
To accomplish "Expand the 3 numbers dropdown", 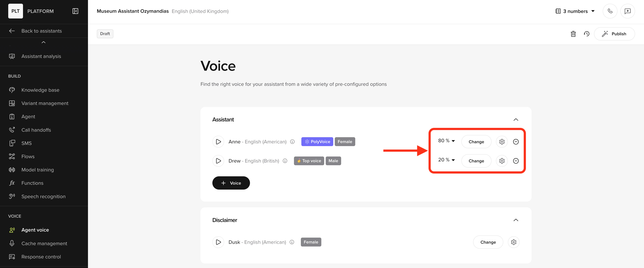I will point(575,11).
